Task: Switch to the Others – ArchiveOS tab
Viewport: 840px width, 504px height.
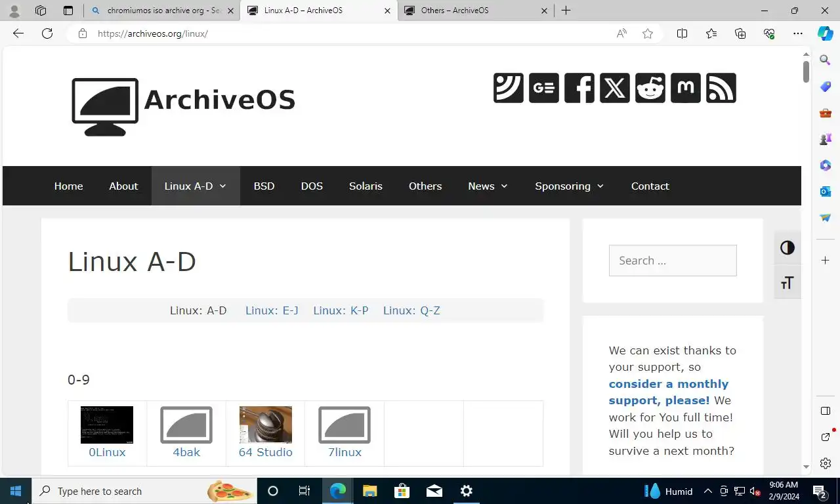Action: point(476,10)
